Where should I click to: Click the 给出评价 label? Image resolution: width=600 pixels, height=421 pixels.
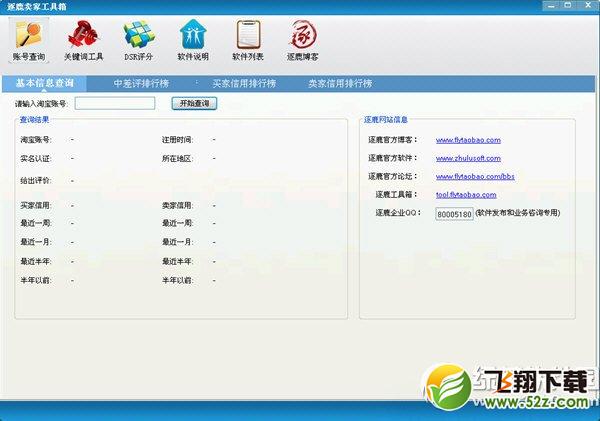click(36, 181)
